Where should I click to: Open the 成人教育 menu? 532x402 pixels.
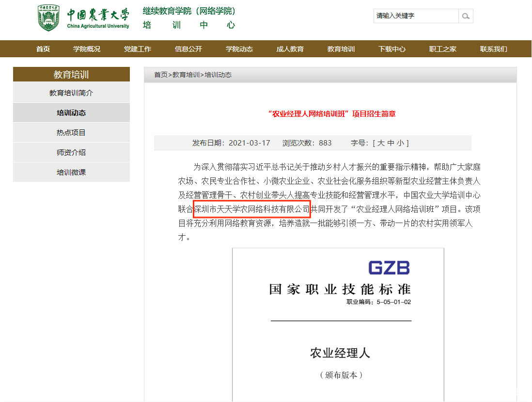click(x=290, y=49)
